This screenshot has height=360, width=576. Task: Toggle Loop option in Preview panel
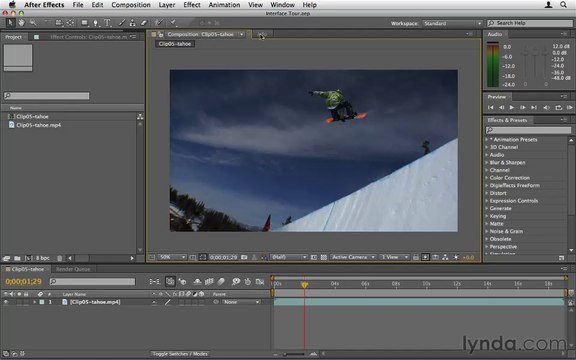pyautogui.click(x=558, y=108)
